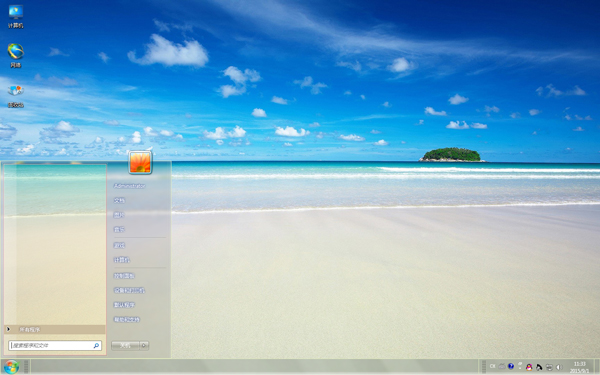The image size is (600, 375).
Task: Open 设备和打印机 from the Start menu
Action: tap(129, 290)
